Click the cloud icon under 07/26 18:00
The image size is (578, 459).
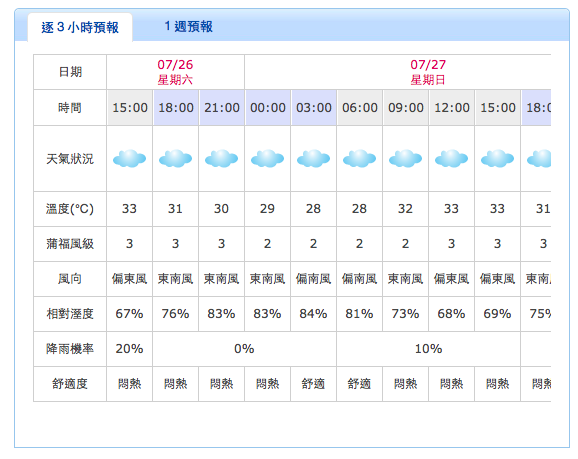[175, 159]
